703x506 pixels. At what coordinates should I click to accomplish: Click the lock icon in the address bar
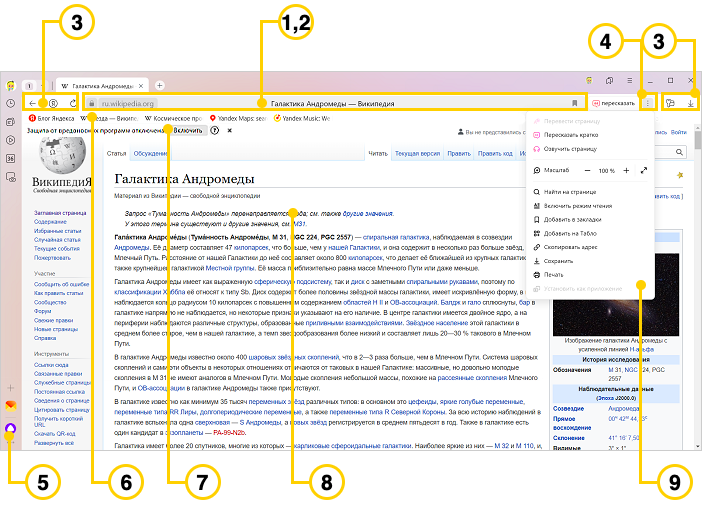[91, 104]
